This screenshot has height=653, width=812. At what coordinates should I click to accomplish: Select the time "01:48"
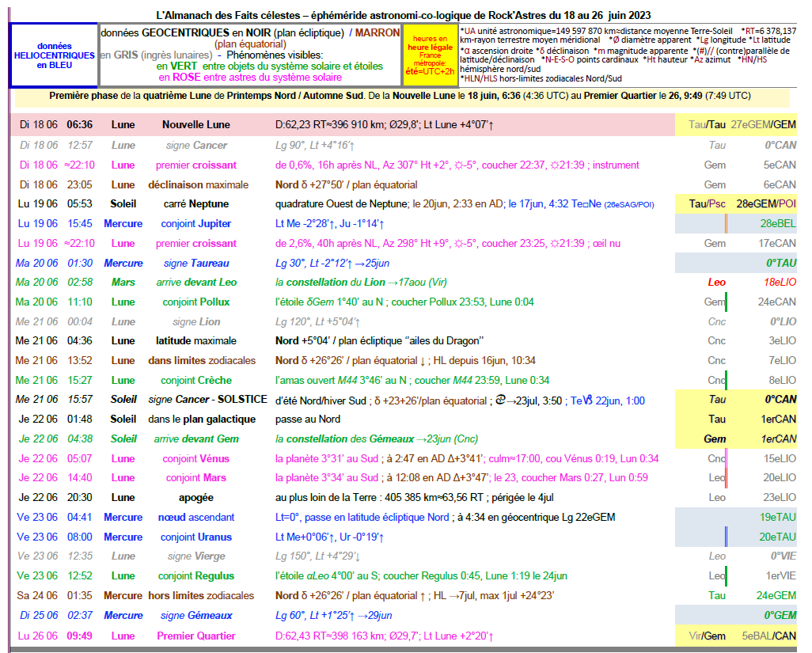[80, 419]
